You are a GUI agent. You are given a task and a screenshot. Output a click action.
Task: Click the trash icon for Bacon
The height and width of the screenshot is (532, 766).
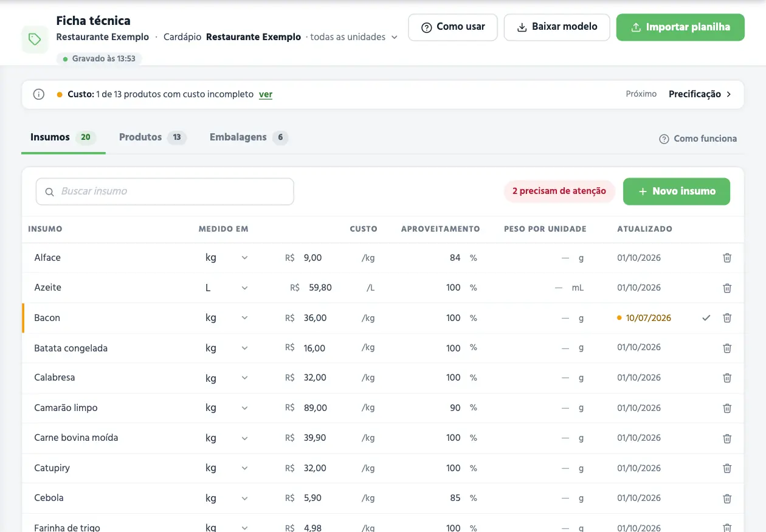click(x=727, y=318)
